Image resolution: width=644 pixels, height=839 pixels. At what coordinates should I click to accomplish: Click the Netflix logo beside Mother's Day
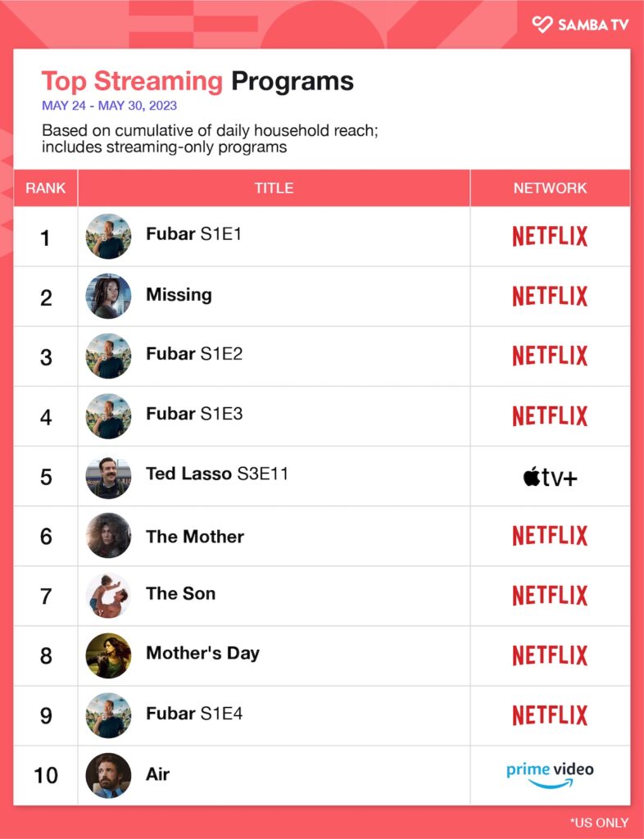coord(550,655)
